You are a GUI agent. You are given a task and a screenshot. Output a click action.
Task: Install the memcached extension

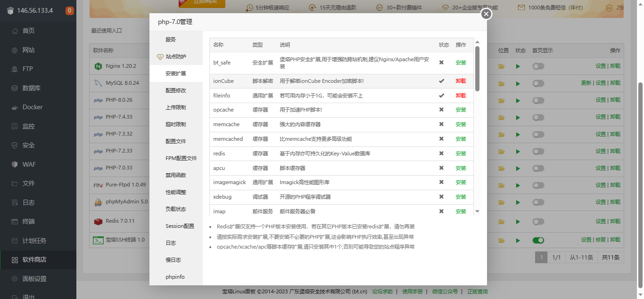pos(461,139)
